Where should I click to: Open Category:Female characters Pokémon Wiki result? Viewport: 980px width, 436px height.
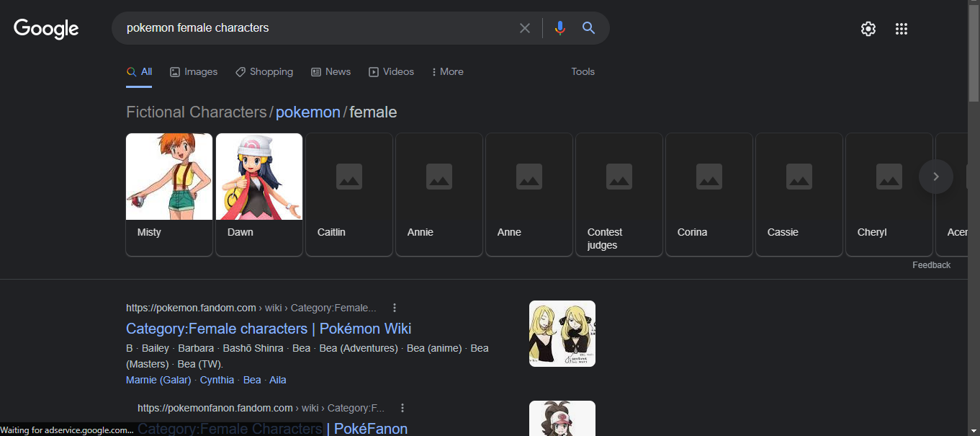pos(269,329)
